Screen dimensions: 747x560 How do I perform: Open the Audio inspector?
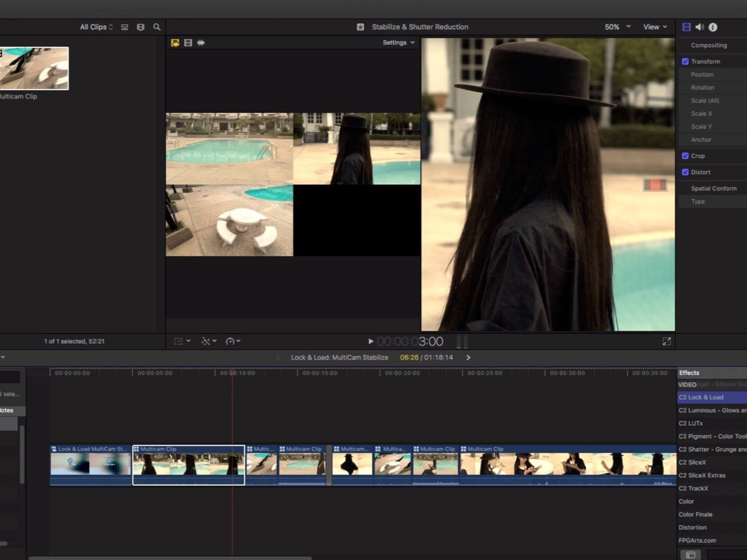699,27
